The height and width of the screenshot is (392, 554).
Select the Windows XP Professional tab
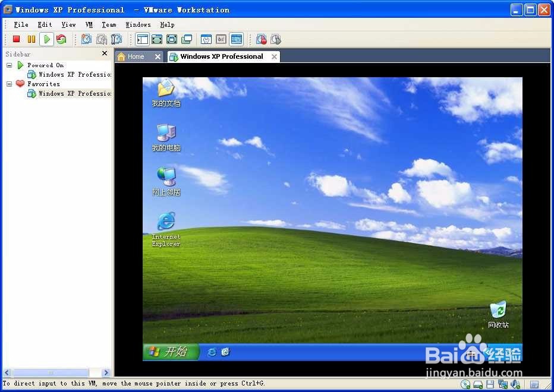(x=222, y=56)
